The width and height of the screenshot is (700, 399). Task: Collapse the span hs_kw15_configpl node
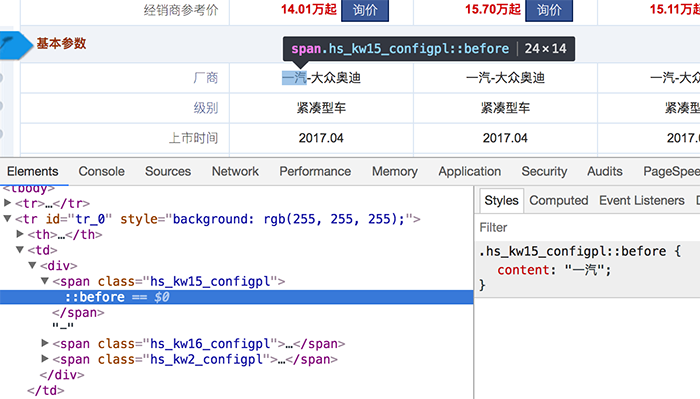pos(45,281)
